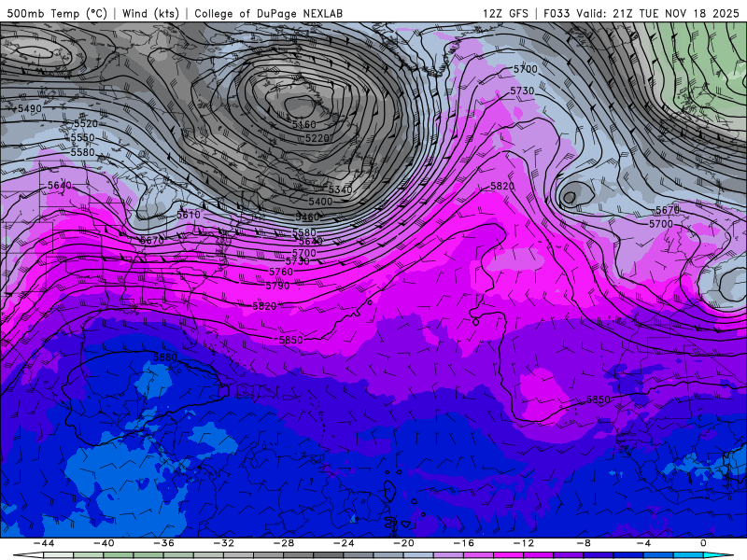This screenshot has height=560, width=747.
Task: Click the 5400 contour label
Action: (320, 202)
